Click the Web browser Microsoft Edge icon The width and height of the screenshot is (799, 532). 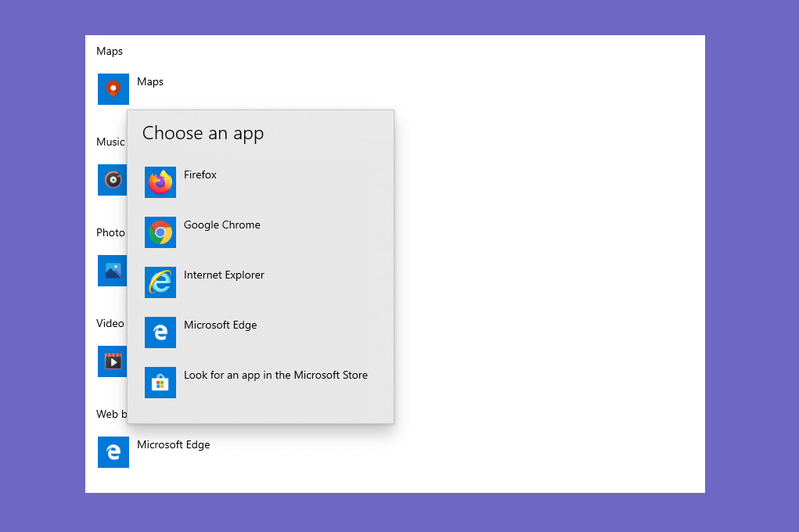coord(113,452)
